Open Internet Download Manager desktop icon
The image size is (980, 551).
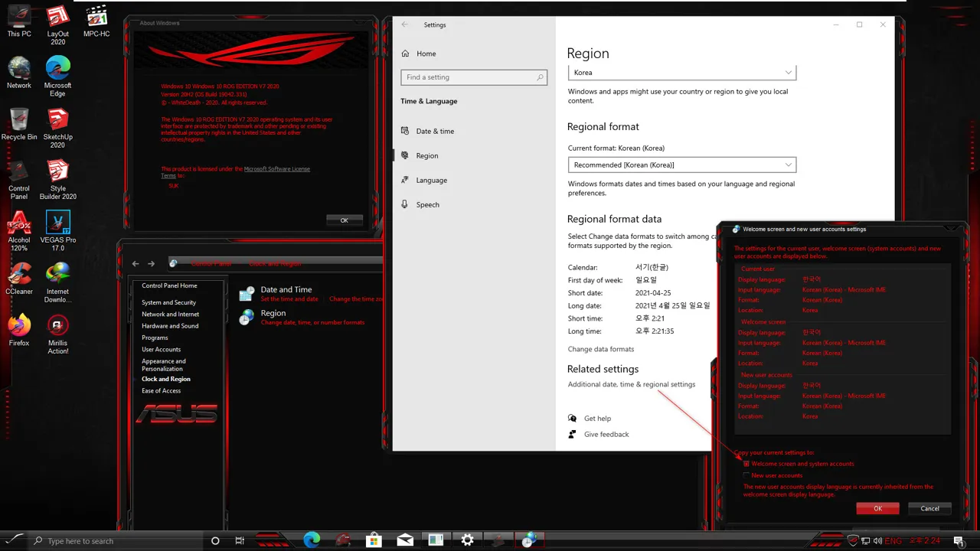(x=57, y=282)
